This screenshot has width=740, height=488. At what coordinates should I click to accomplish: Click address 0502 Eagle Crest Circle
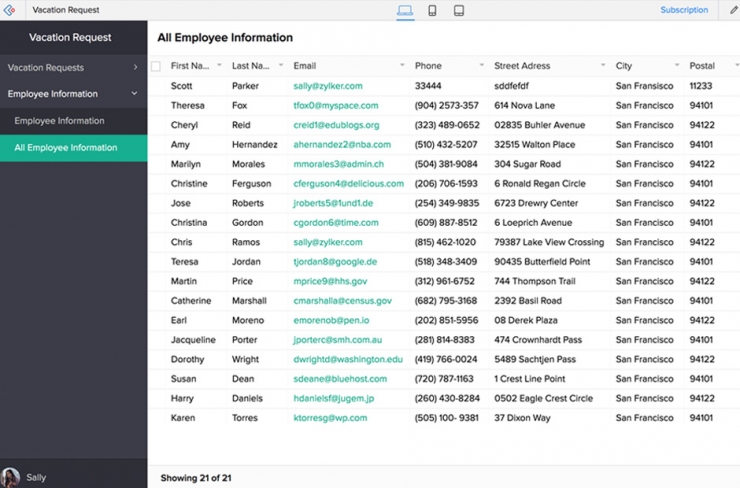(x=543, y=398)
